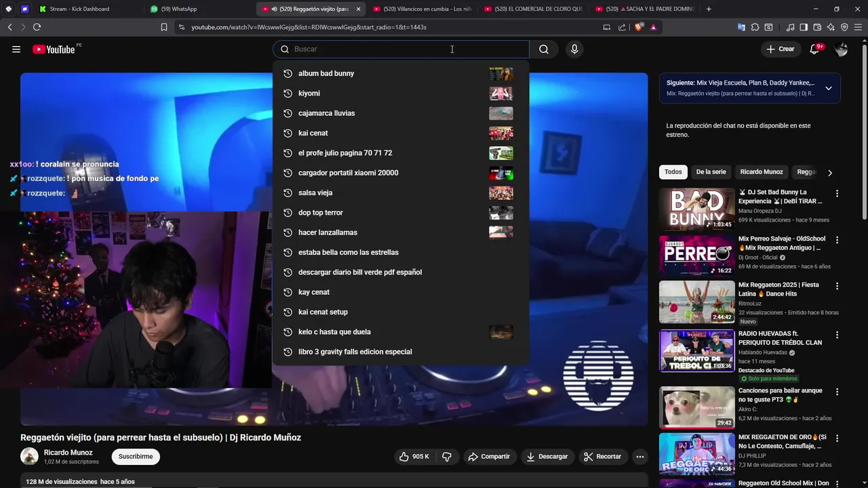Open options for DJ Set Bad Bunny video
Image resolution: width=868 pixels, height=488 pixels.
click(x=837, y=193)
